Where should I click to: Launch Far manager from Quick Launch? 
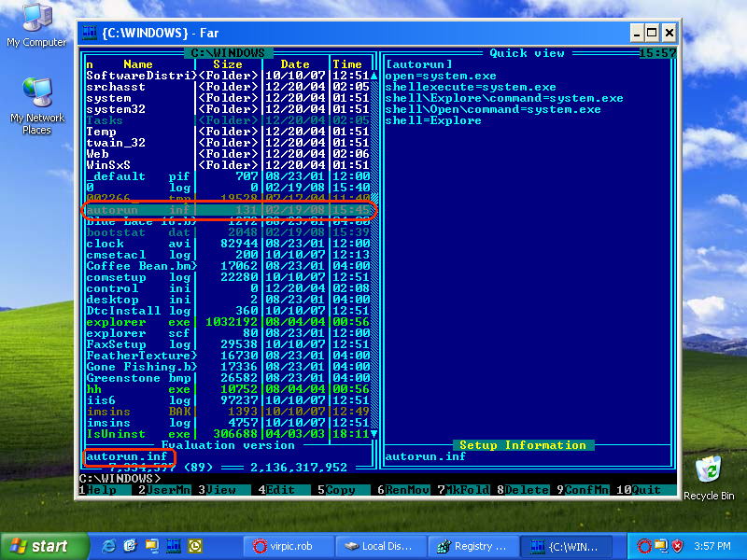click(174, 546)
